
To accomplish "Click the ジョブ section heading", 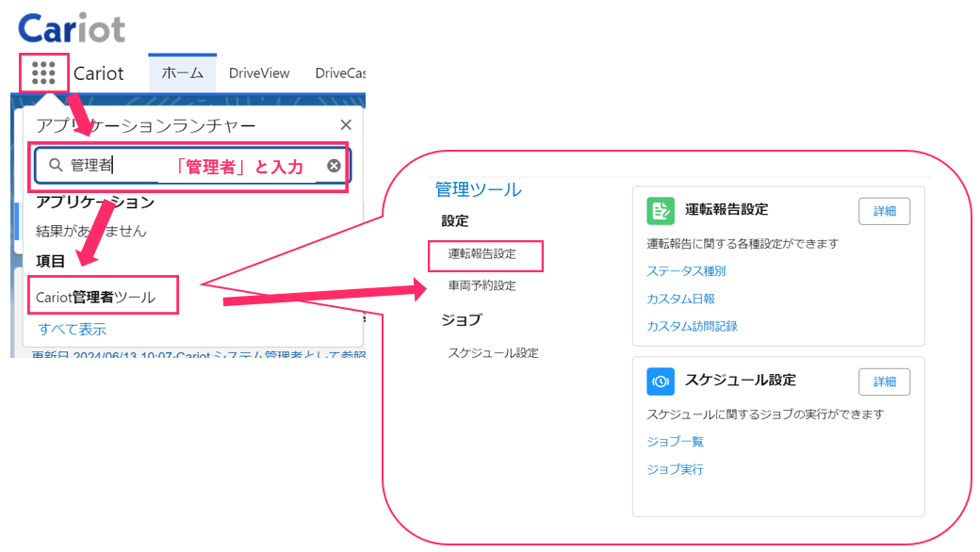I will [x=462, y=319].
